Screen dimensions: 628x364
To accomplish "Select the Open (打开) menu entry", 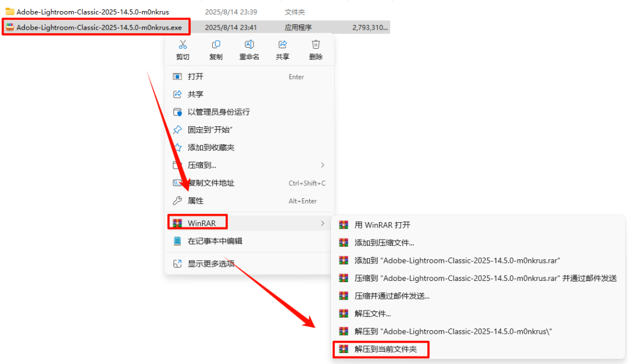I will click(249, 77).
